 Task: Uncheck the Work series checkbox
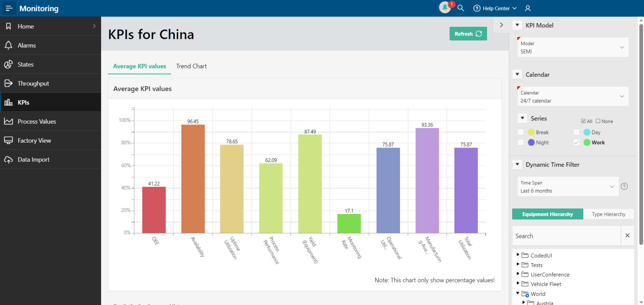pyautogui.click(x=576, y=142)
